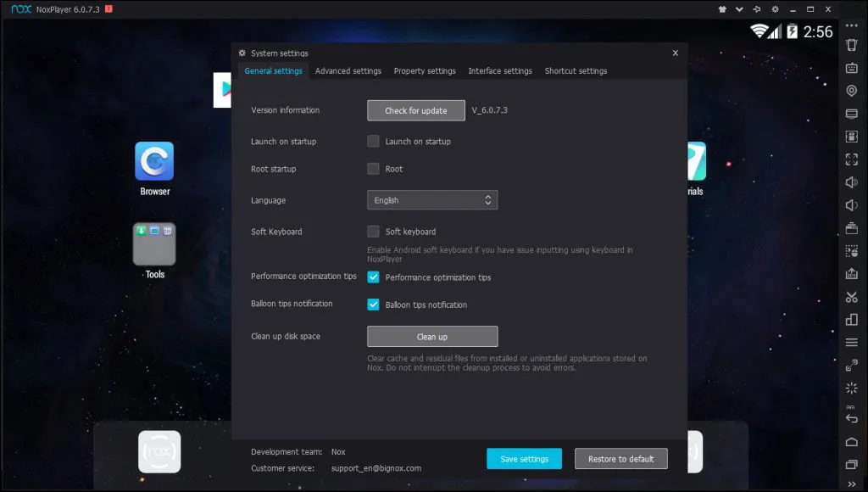Open the dropdown arrow in the title bar
868x492 pixels.
pos(739,9)
